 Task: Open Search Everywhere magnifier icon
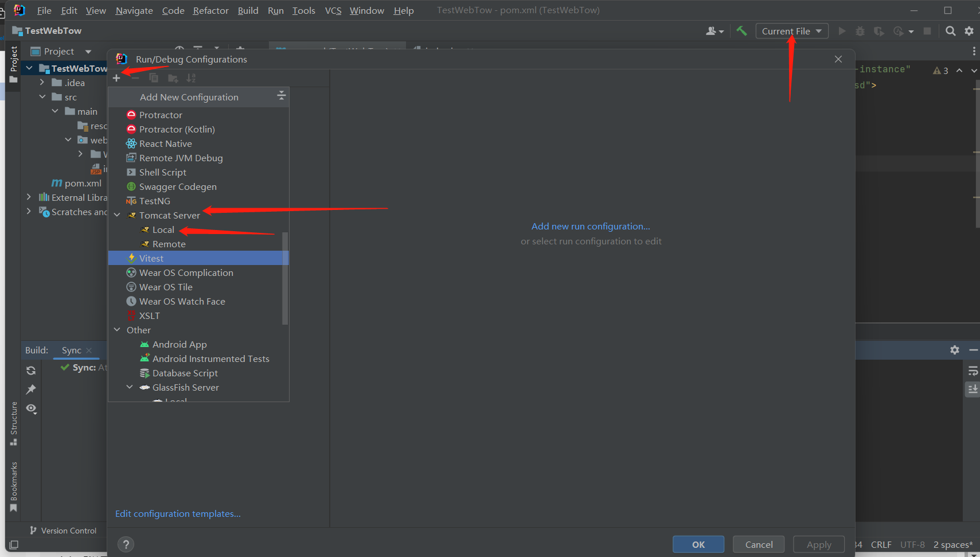[x=950, y=31]
